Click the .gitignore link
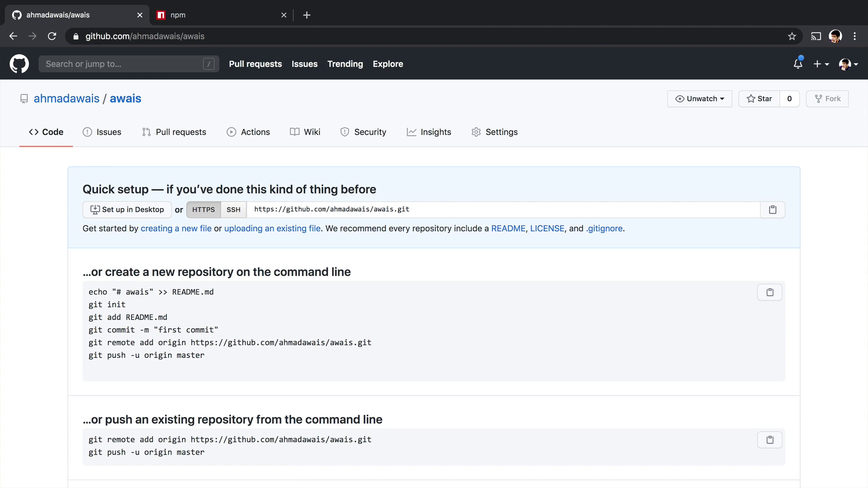 (604, 228)
